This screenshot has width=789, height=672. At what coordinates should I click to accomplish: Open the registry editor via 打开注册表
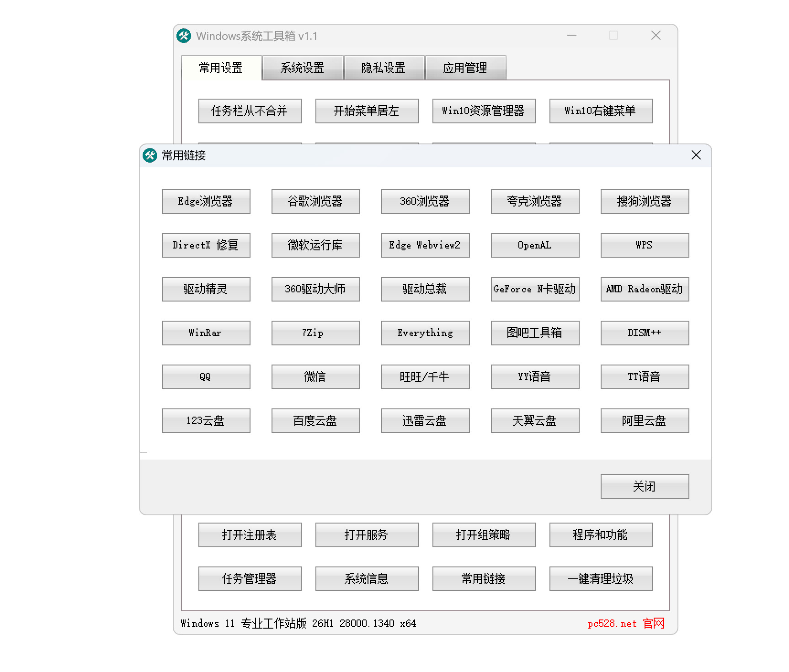[x=250, y=534]
